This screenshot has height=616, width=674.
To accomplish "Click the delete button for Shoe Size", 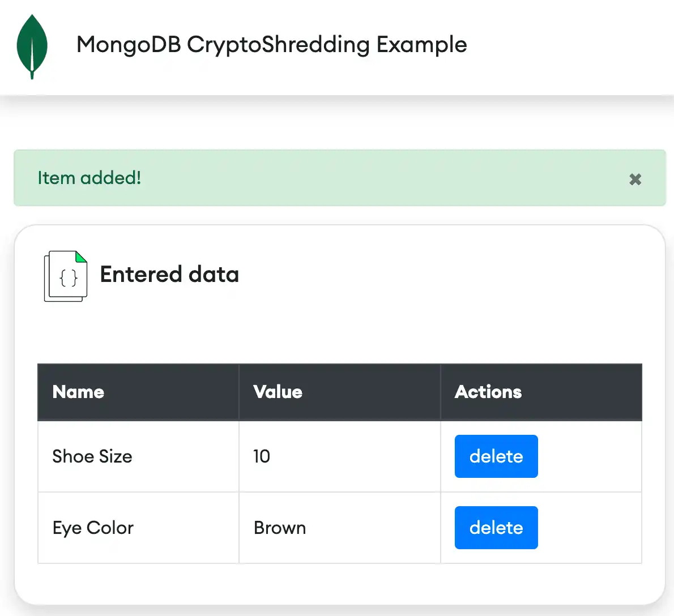I will (496, 456).
